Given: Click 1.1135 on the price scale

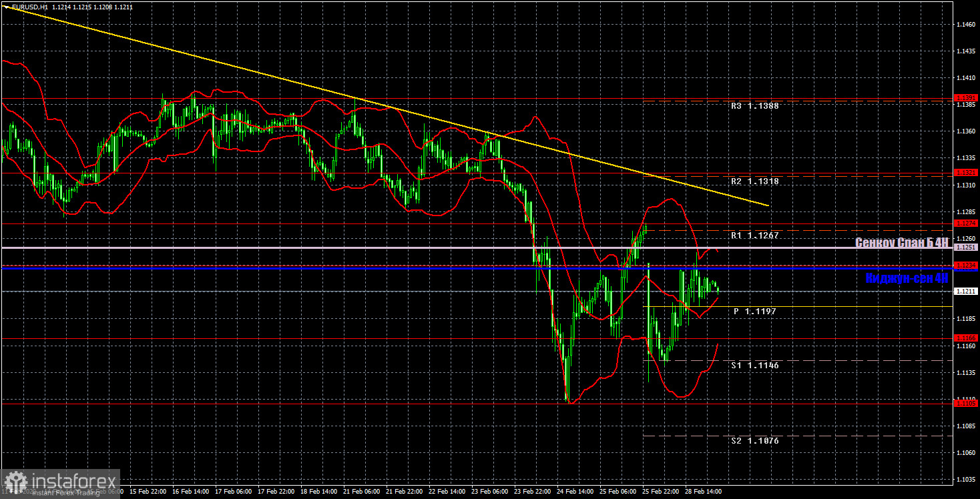Looking at the screenshot, I should 967,373.
